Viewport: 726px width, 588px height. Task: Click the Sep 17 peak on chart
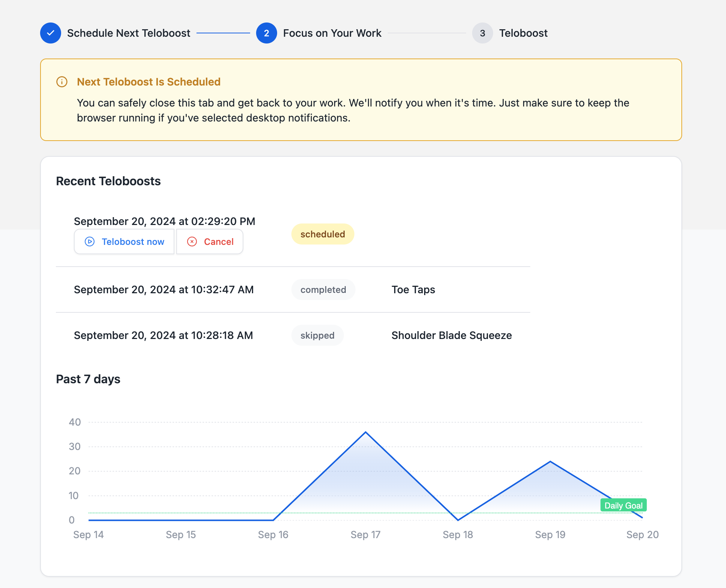coord(366,432)
